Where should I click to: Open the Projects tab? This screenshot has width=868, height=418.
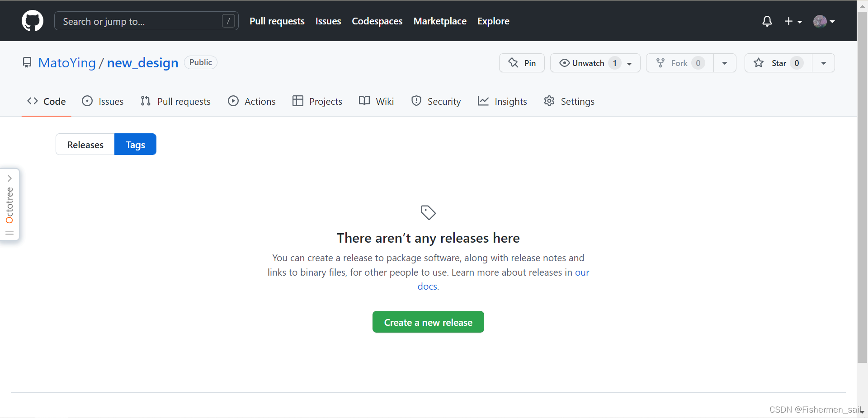[317, 101]
